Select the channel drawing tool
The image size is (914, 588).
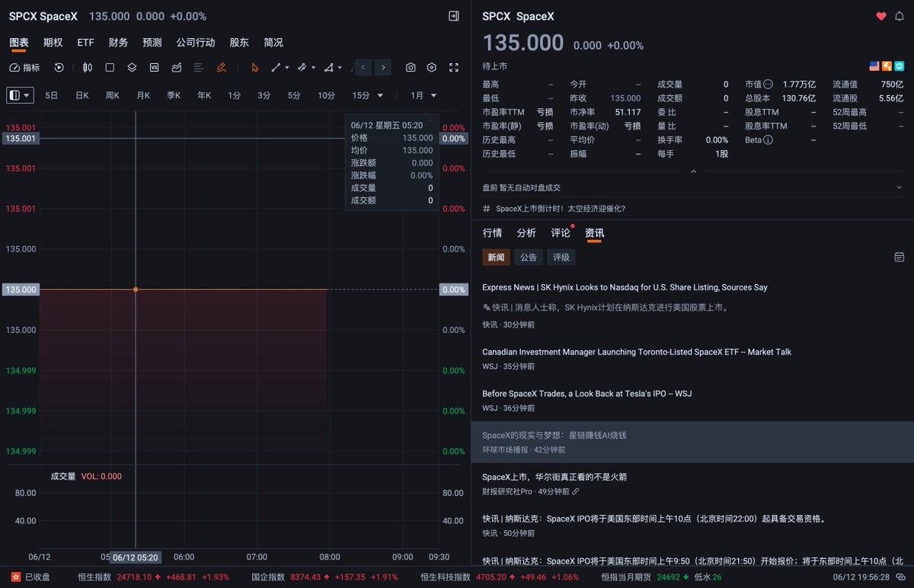click(302, 68)
